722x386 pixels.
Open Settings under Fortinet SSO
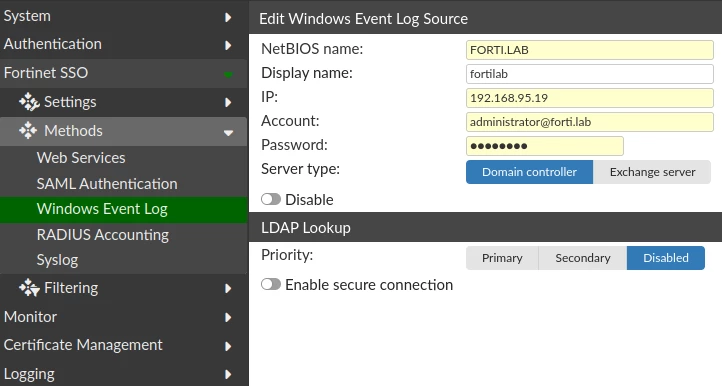pyautogui.click(x=124, y=102)
